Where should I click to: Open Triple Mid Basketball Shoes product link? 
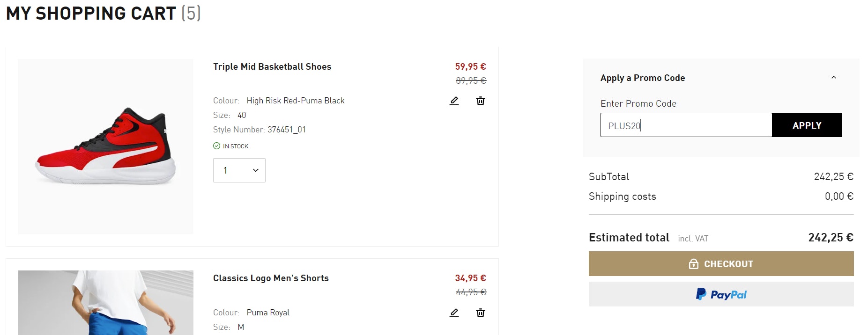point(272,67)
